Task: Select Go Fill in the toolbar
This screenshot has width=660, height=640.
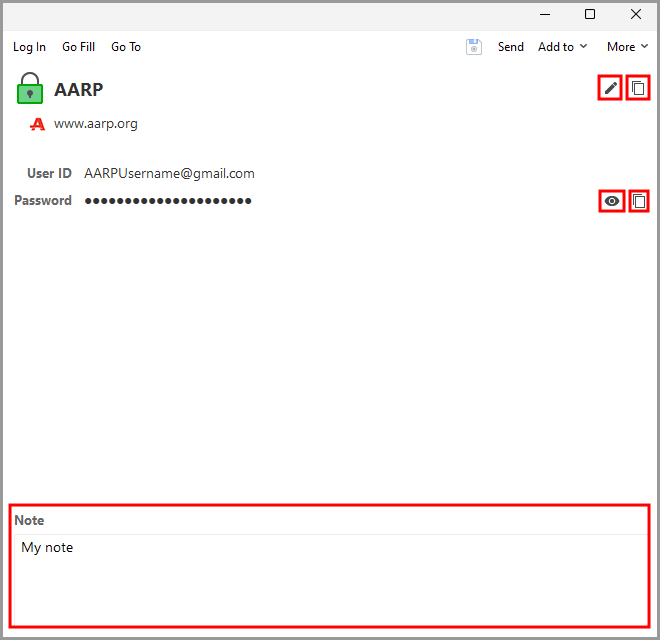Action: point(78,47)
